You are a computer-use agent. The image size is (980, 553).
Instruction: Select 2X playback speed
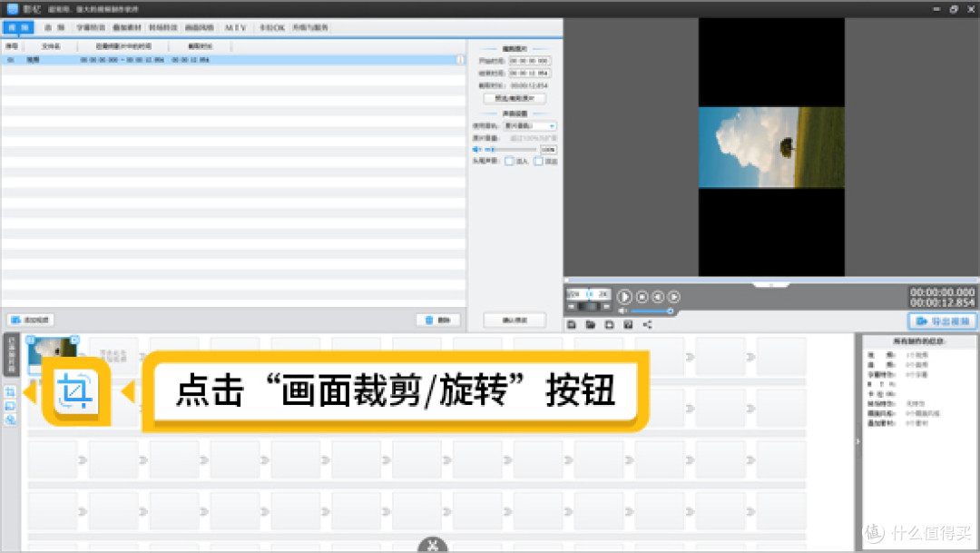click(x=603, y=293)
